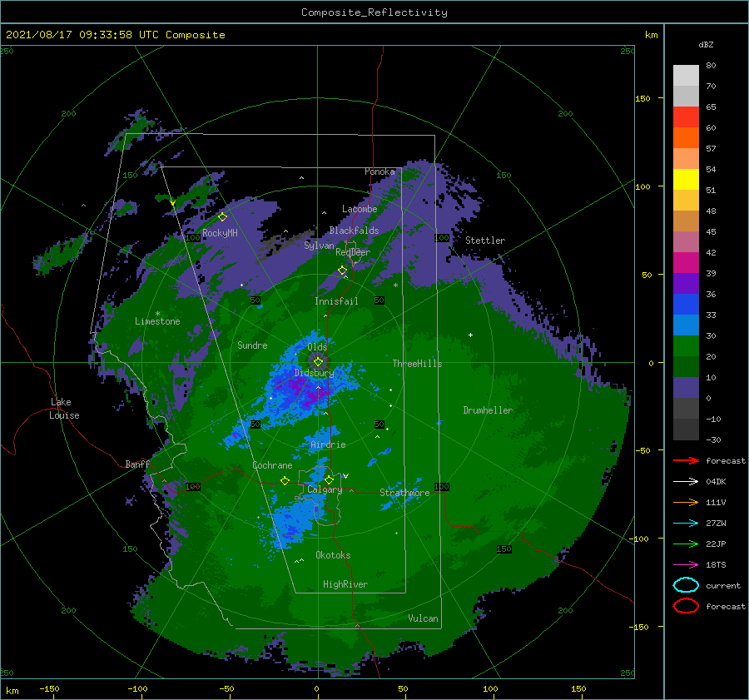
Task: Pick the magenta swatch between 42 and 39 dBZ
Action: 686,262
